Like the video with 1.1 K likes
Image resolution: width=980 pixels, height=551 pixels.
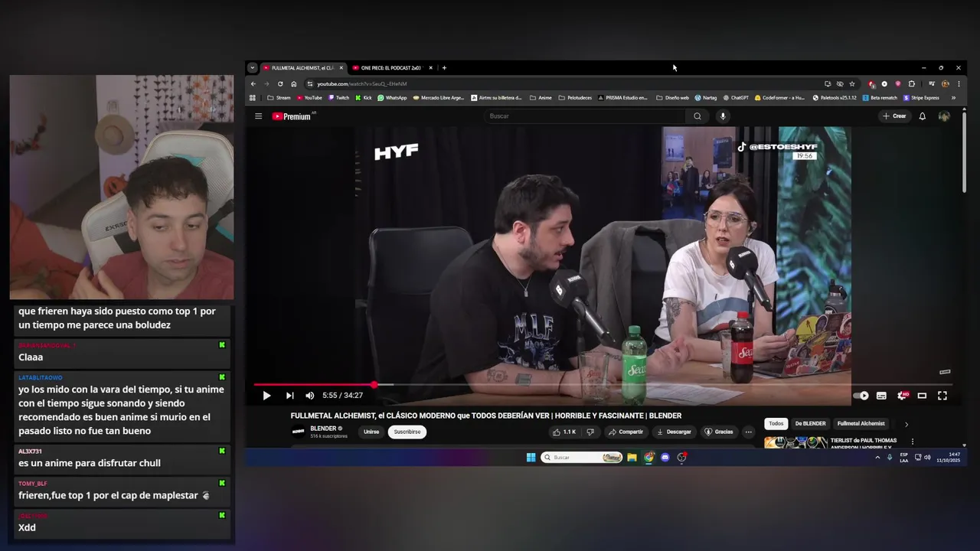tap(564, 432)
